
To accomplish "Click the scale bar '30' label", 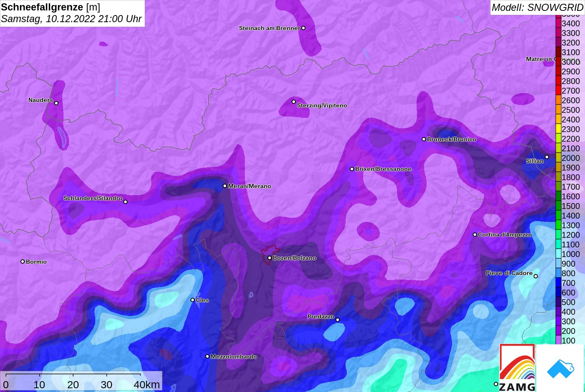I will 107,384.
